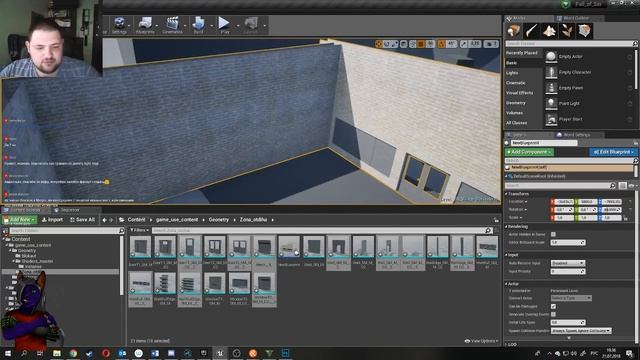Toggle lock scale ratio icon
Viewport: 640px width, 360px height.
coord(625,218)
